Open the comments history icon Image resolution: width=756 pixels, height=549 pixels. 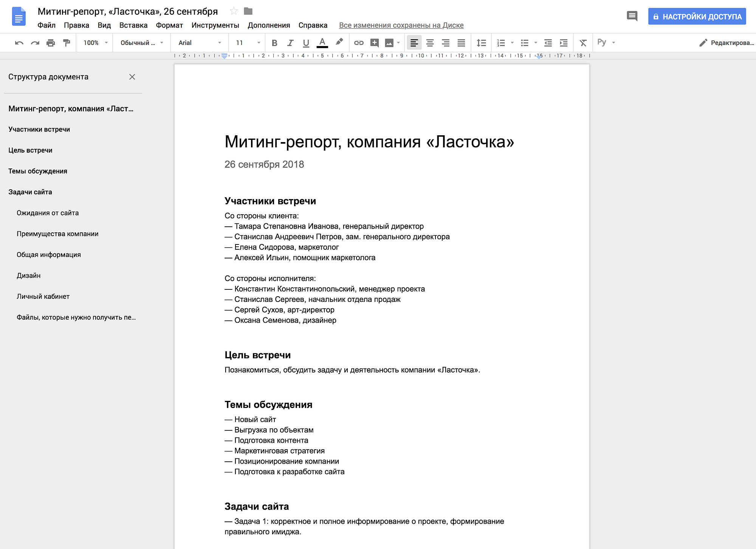tap(632, 16)
